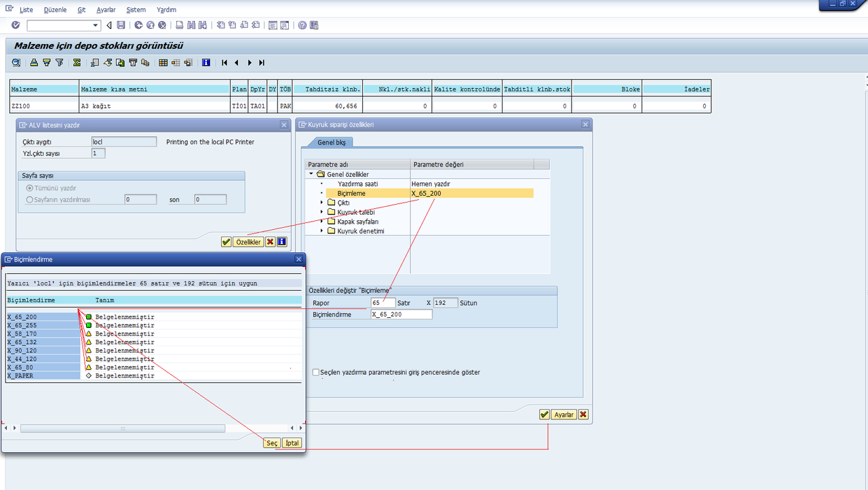Expand the Çıktı folder node

[322, 203]
